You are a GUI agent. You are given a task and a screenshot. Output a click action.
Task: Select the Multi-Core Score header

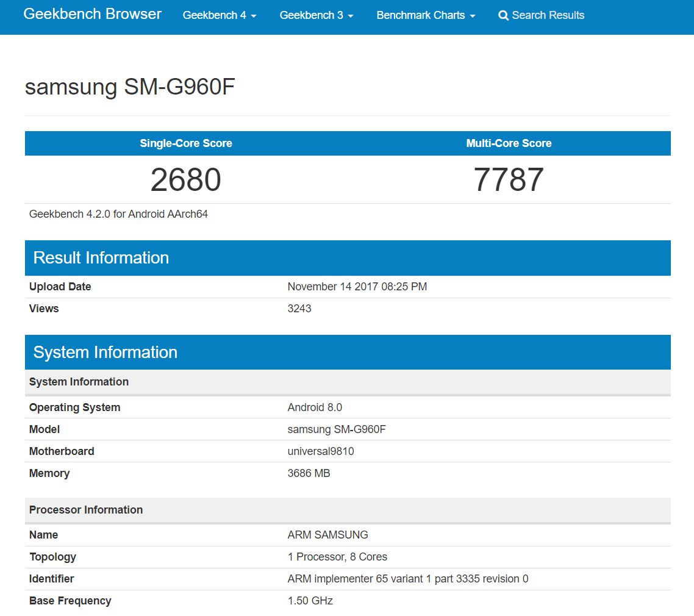tap(509, 143)
